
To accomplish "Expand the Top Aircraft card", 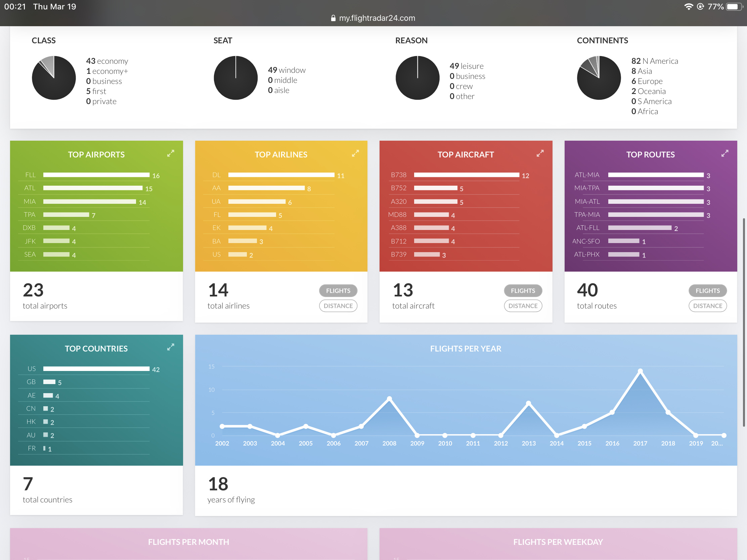I will click(x=540, y=153).
